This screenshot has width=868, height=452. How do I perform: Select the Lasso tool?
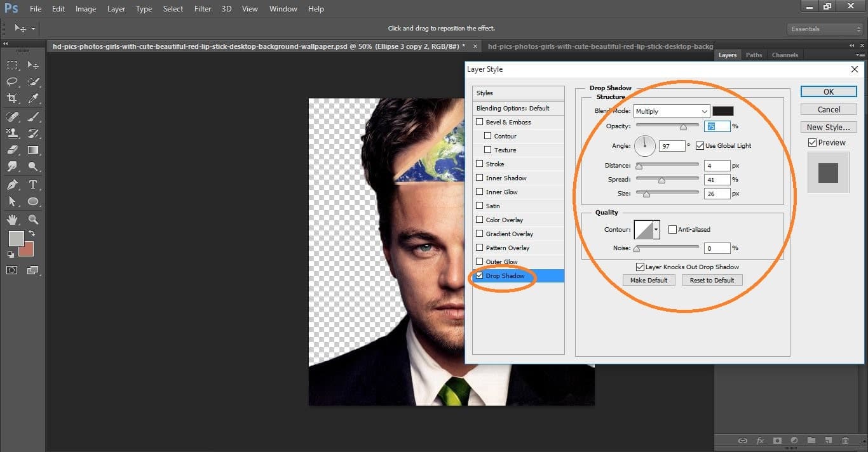pos(11,81)
